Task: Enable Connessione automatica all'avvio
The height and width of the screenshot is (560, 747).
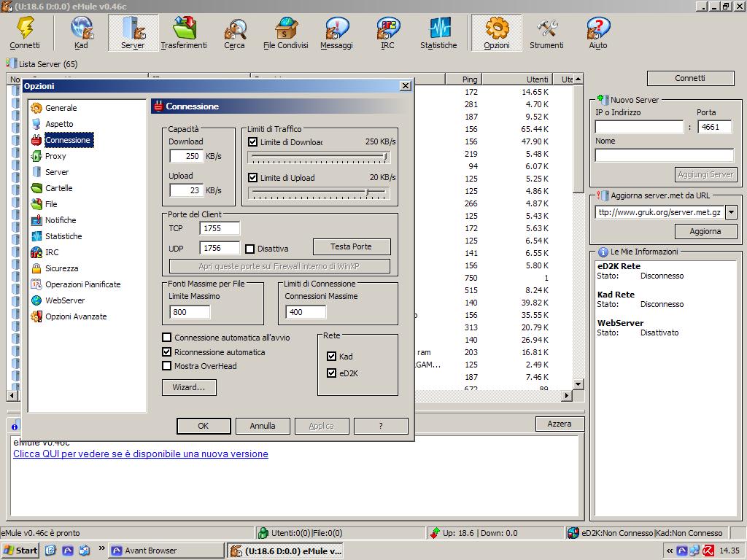Action: [x=167, y=338]
